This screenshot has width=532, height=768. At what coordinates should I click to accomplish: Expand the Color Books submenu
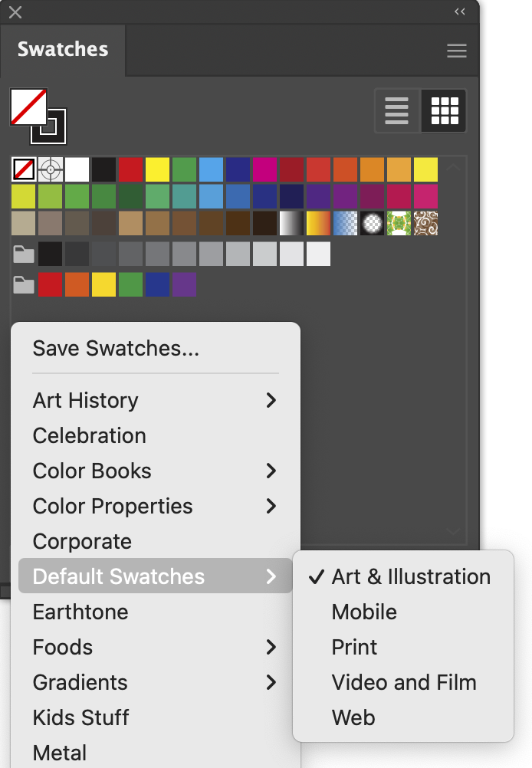[156, 471]
